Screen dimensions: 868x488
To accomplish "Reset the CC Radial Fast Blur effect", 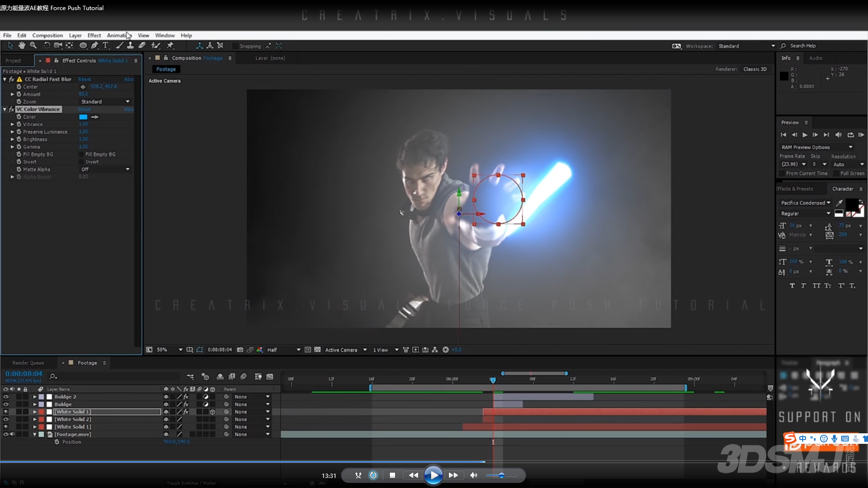I will pyautogui.click(x=84, y=79).
